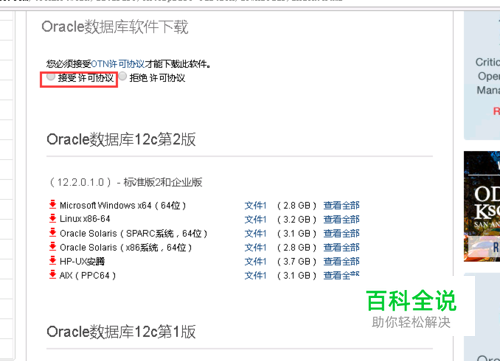The height and width of the screenshot is (361, 500).
Task: Open 查看全部 for Oracle Solaris SPARC
Action: [342, 234]
